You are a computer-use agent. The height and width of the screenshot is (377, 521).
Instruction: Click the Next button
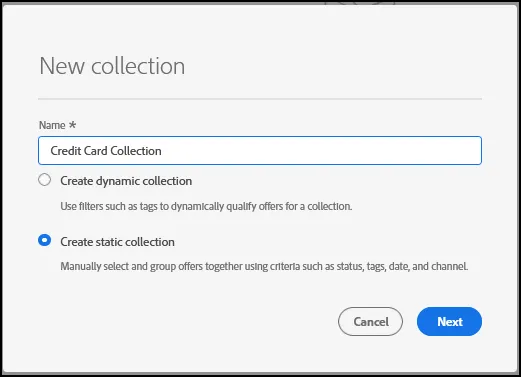[x=449, y=321]
